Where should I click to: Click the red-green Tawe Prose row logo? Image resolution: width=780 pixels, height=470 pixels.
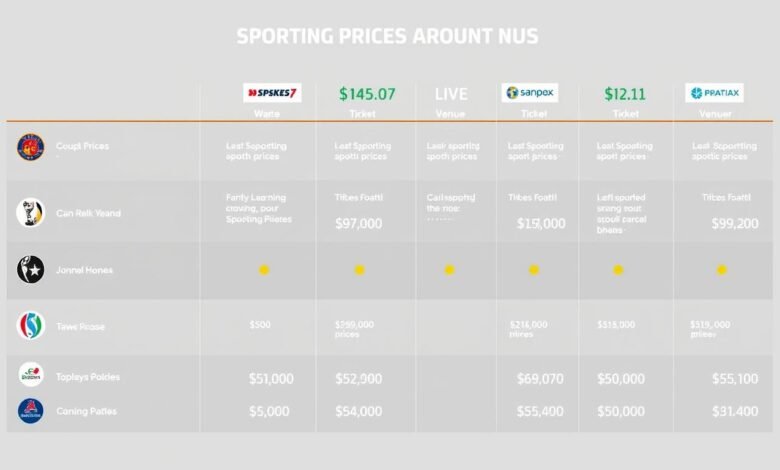30,326
